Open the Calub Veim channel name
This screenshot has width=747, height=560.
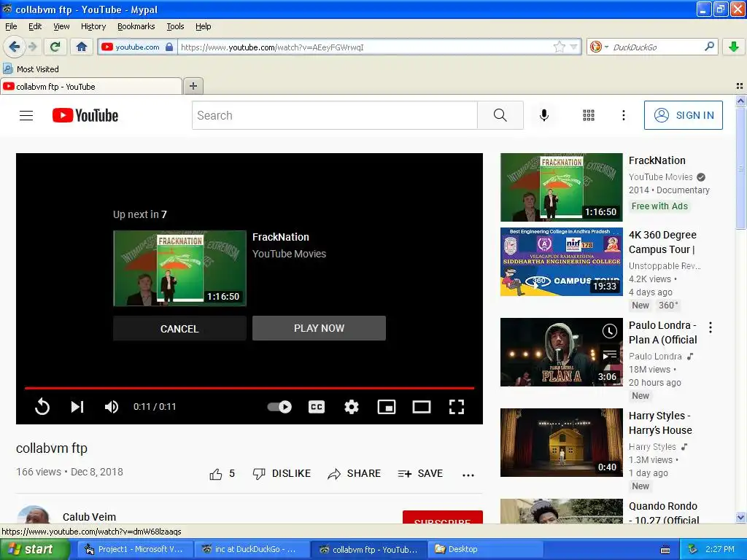pos(89,517)
